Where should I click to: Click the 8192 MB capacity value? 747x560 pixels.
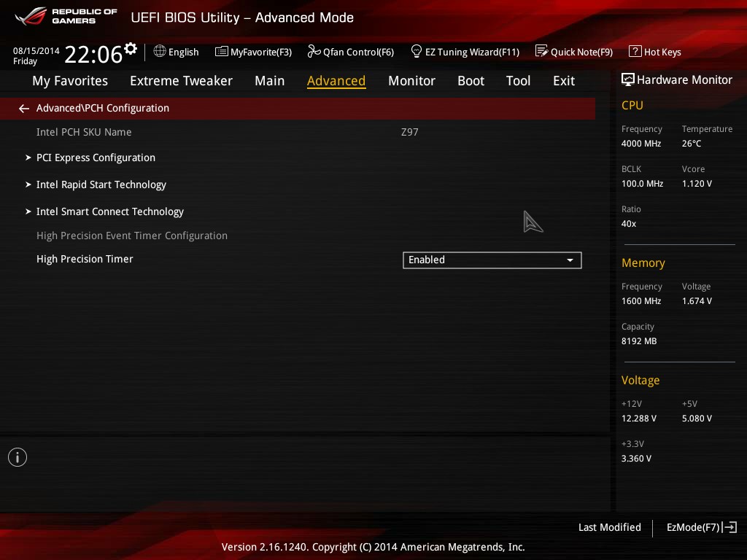[x=639, y=341]
